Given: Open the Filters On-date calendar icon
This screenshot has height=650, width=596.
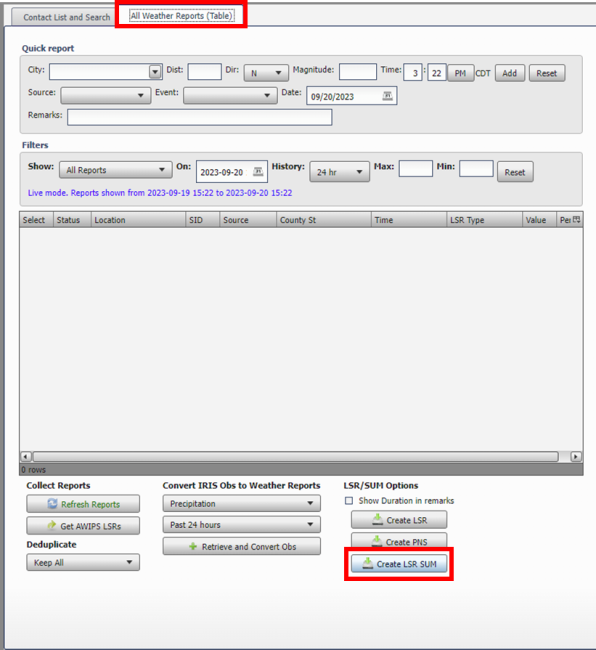Looking at the screenshot, I should (x=258, y=172).
